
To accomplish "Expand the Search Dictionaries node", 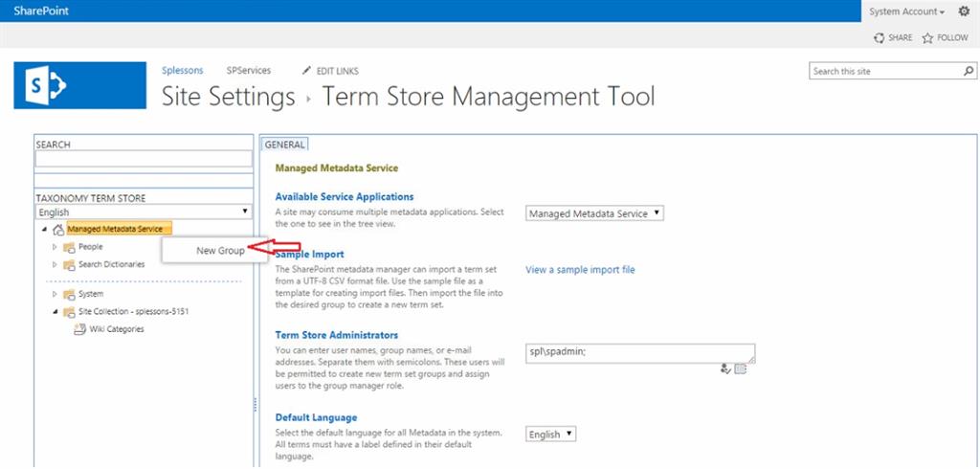I will (x=55, y=264).
